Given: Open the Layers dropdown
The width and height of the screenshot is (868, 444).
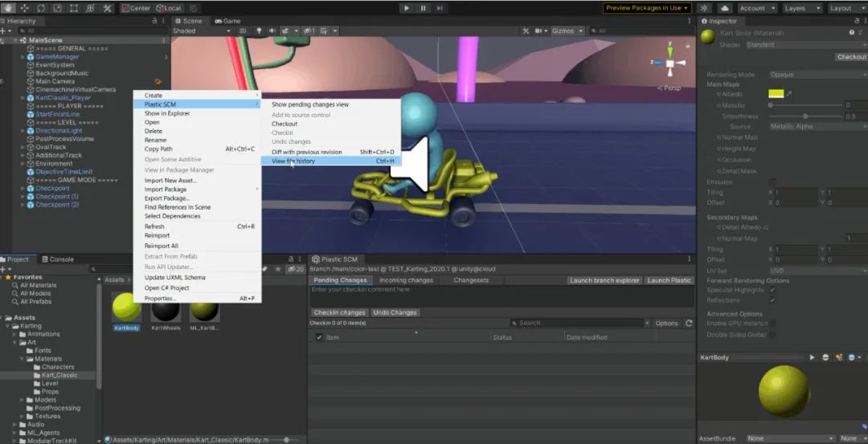Looking at the screenshot, I should coord(801,8).
